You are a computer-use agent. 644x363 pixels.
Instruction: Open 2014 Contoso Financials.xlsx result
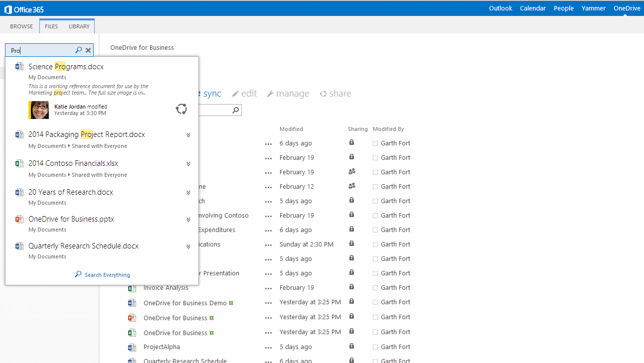pos(73,163)
